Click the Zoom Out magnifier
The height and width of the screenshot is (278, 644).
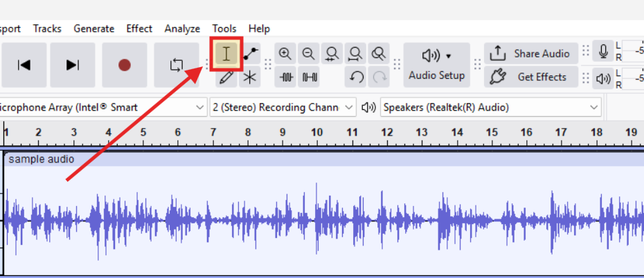pyautogui.click(x=309, y=54)
